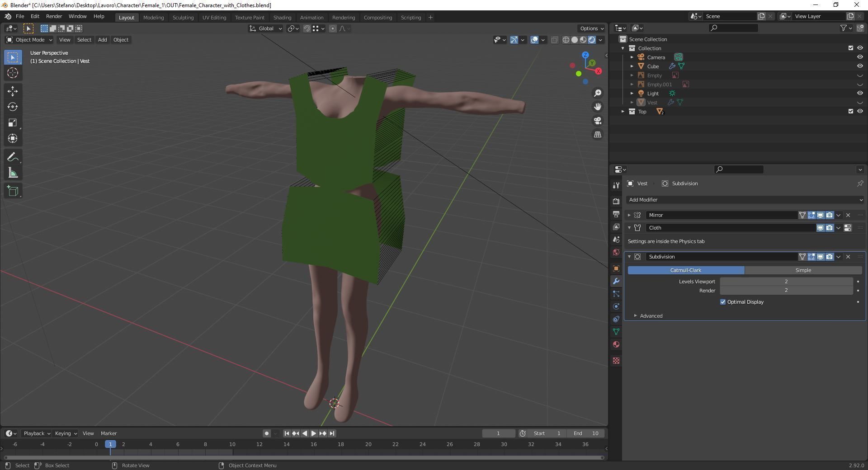
Task: Open the Render menu
Action: coord(54,16)
